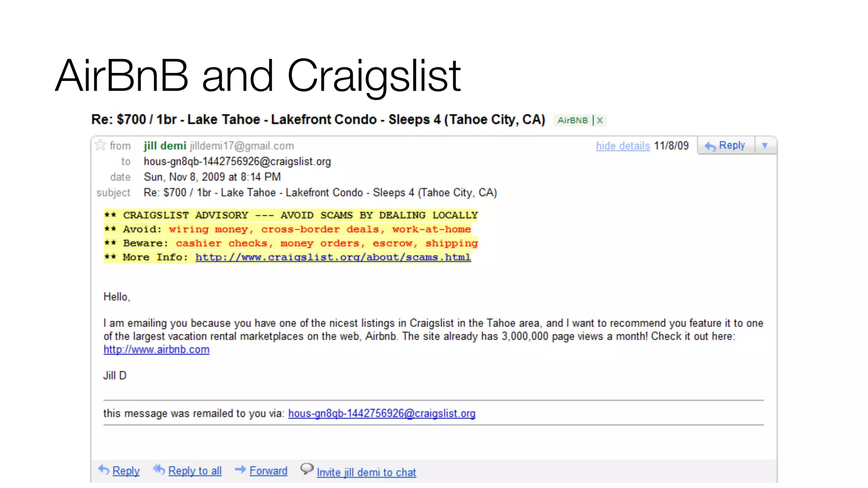Click the date Sun, Nov 8, 2009 at 8:14 PM
The width and height of the screenshot is (868, 488).
pos(212,177)
